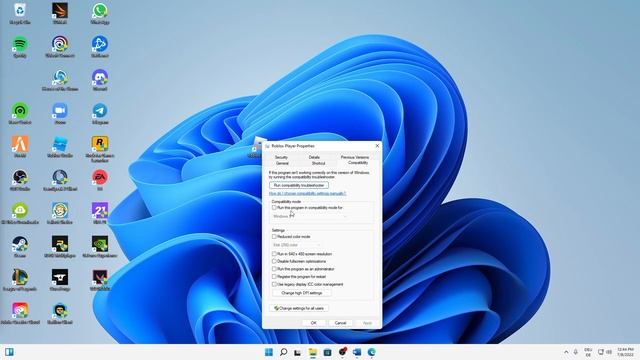This screenshot has width=640, height=360.
Task: Click the language indicator in the system tray
Action: click(588, 352)
